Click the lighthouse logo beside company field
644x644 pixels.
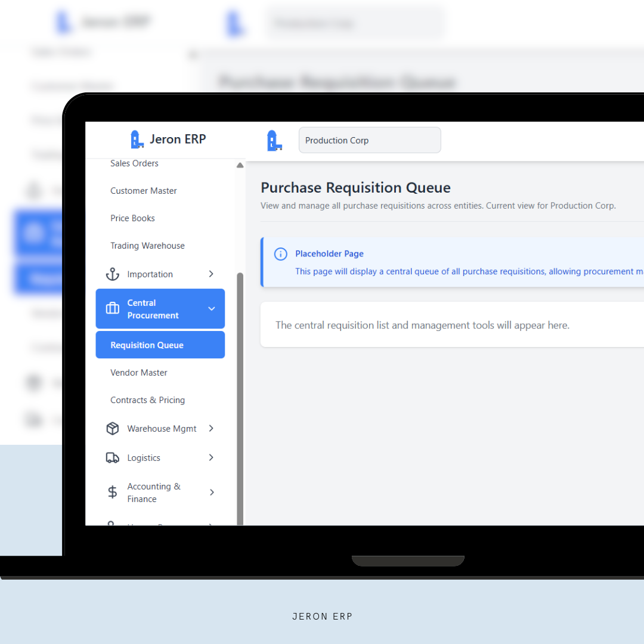[x=274, y=141]
